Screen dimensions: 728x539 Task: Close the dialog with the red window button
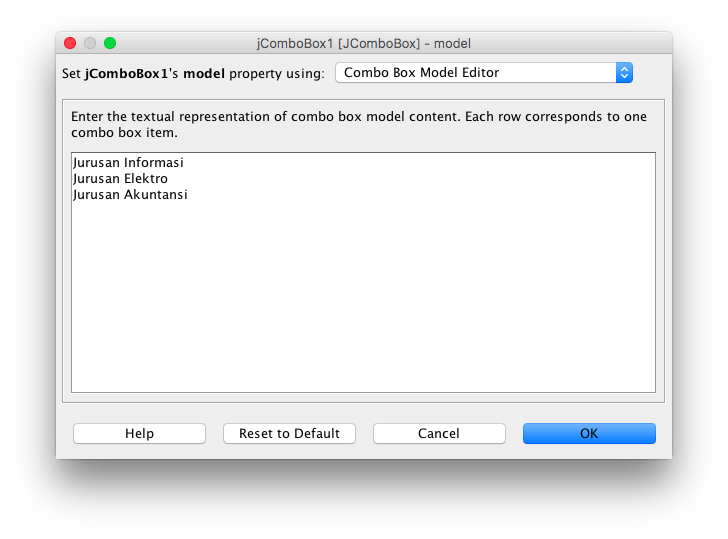70,43
